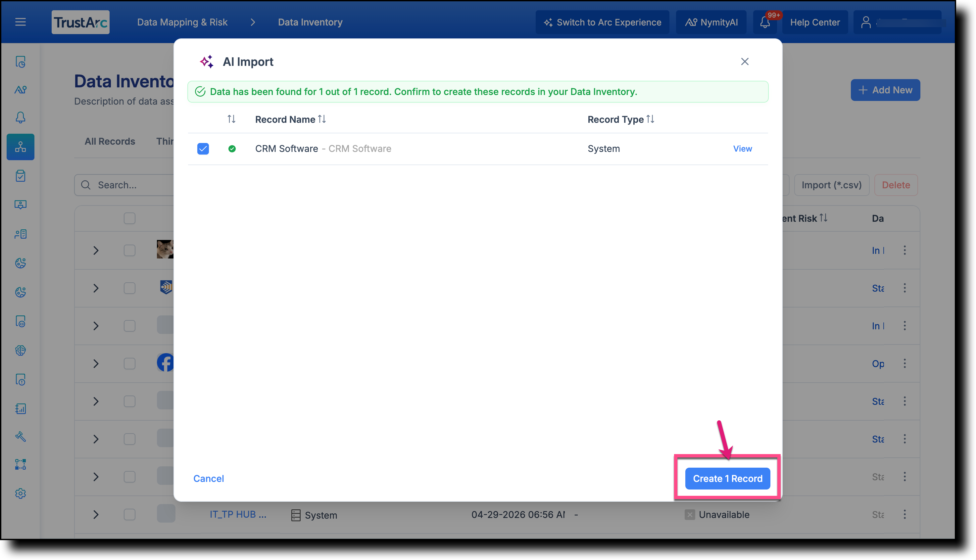Check the Facebook row checkbox
Screen dimensions: 976x560
130,363
